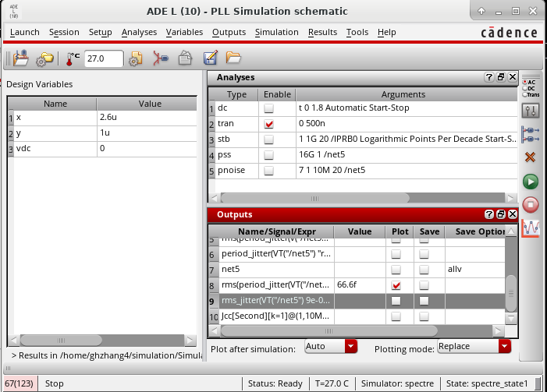The image size is (547, 392).
Task: Click the Name column header in Design Variables
Action: (x=55, y=104)
